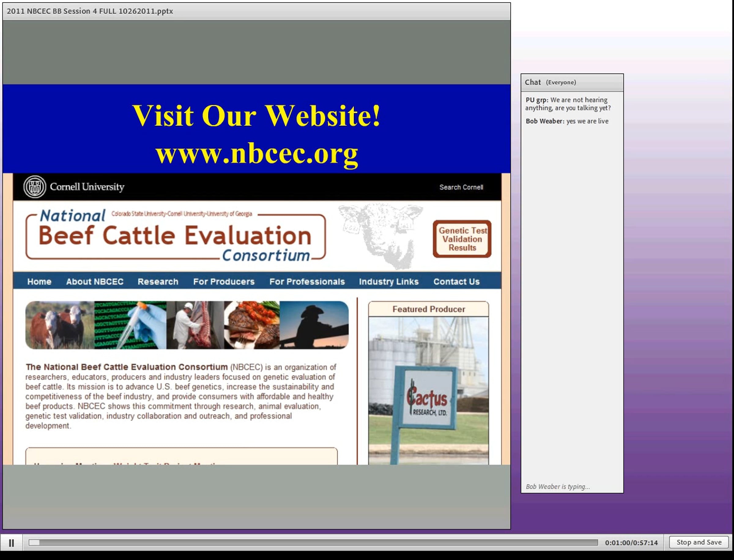Click the Contact Us link
The height and width of the screenshot is (560, 734).
tap(457, 282)
